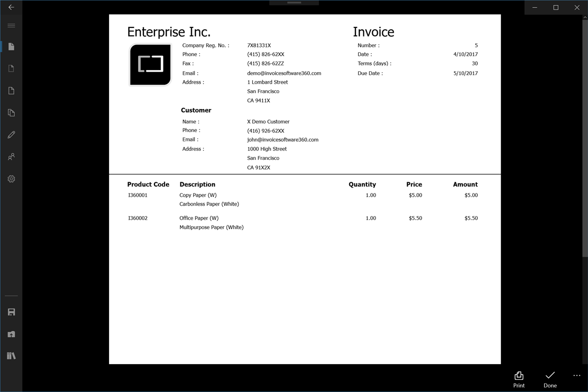588x392 pixels.
Task: Open the settings gear icon
Action: coord(11,178)
